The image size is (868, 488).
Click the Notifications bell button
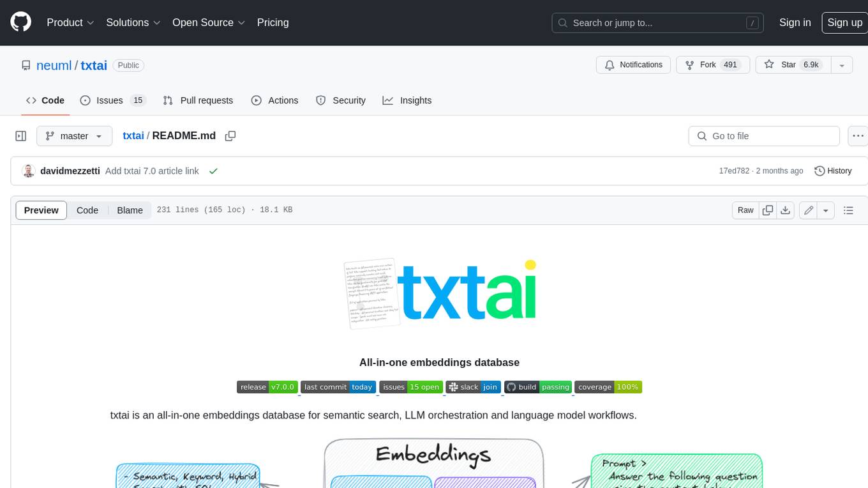pyautogui.click(x=633, y=65)
